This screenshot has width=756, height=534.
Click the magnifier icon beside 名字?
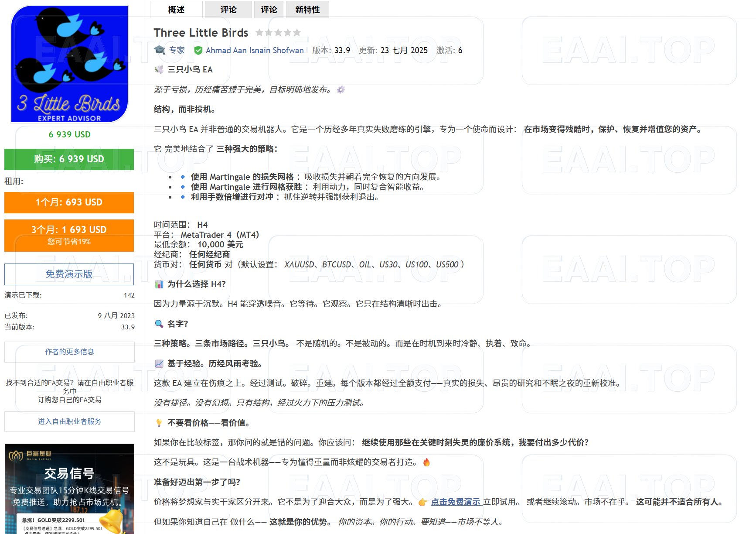click(x=159, y=324)
